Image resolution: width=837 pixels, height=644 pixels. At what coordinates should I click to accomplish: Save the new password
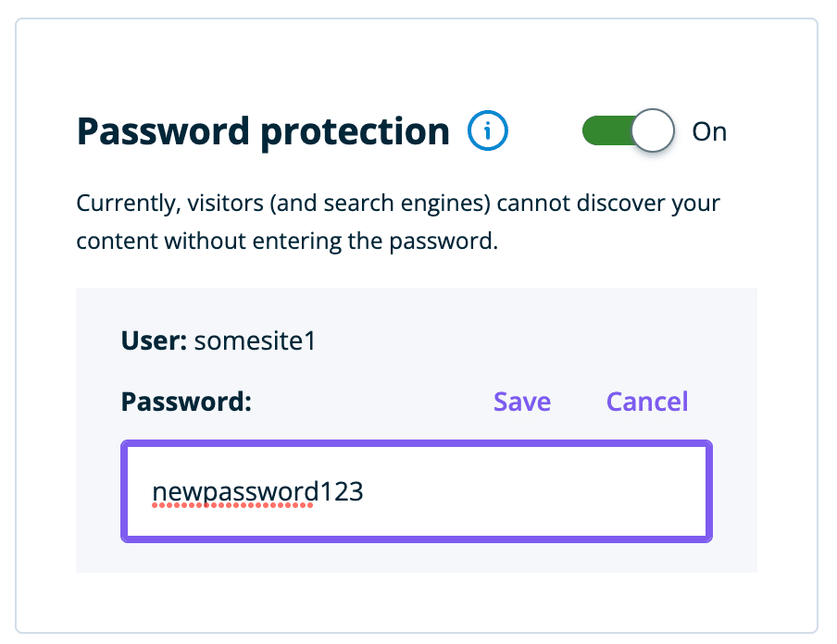coord(522,402)
